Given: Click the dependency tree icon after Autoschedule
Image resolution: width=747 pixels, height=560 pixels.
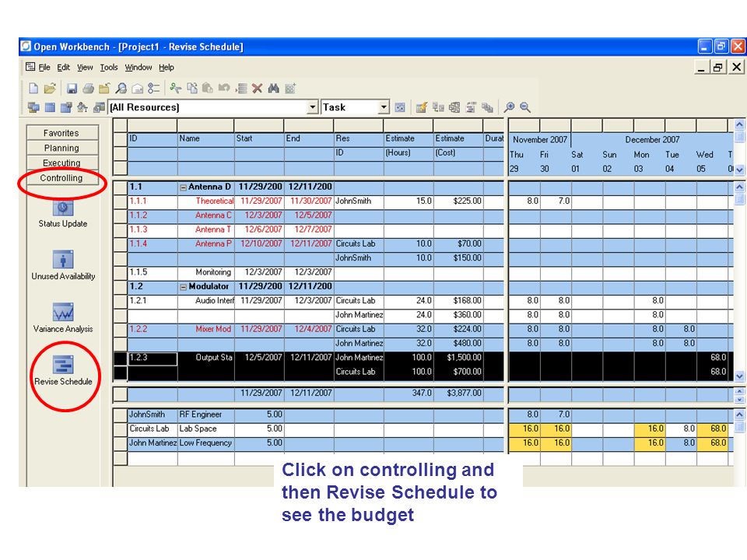Looking at the screenshot, I should pyautogui.click(x=438, y=107).
